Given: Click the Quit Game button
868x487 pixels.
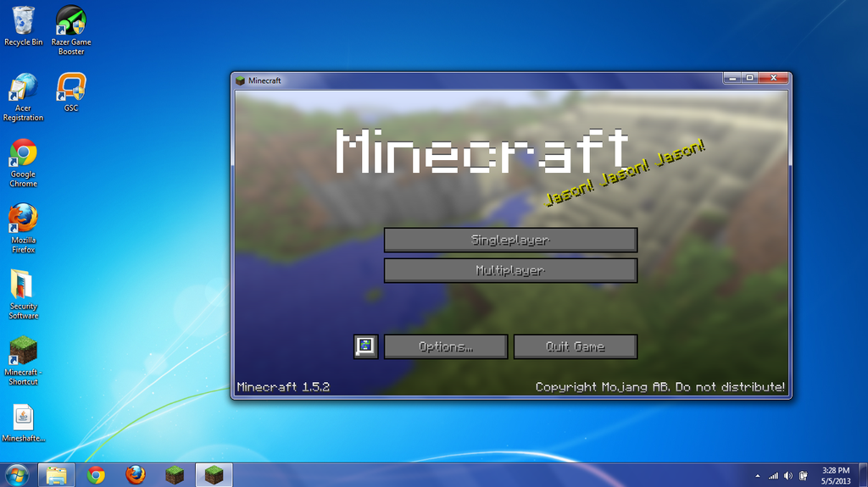Looking at the screenshot, I should [576, 346].
